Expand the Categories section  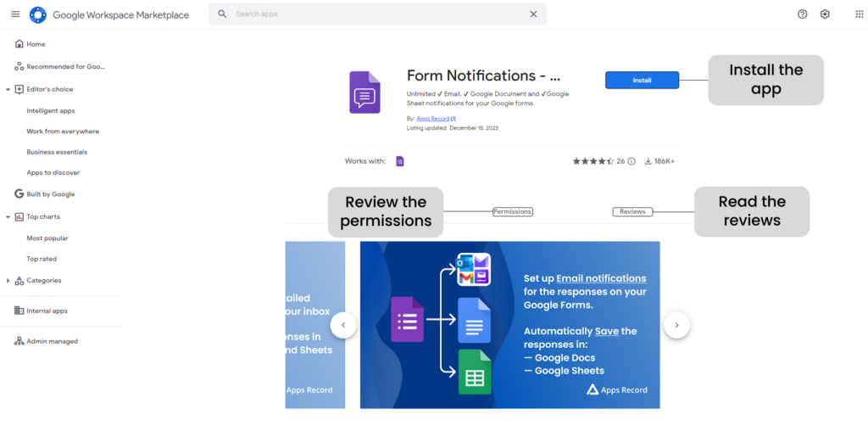point(8,281)
